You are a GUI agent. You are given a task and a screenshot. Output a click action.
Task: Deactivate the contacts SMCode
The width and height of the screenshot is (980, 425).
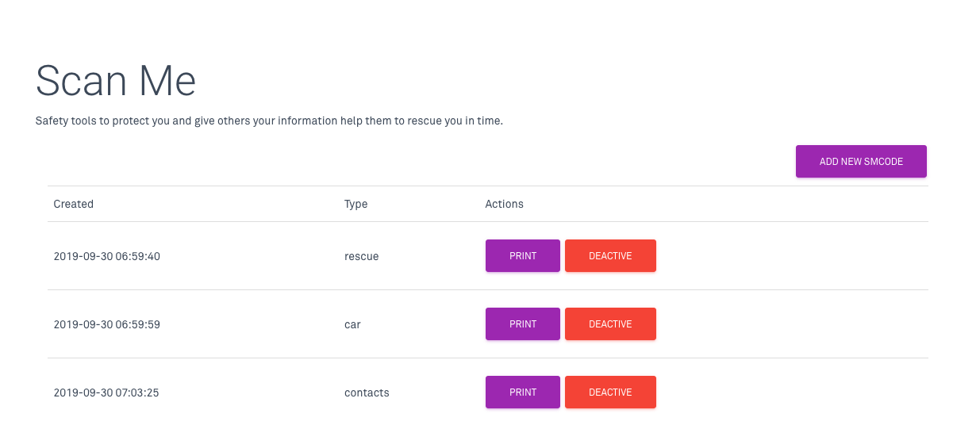pyautogui.click(x=610, y=392)
